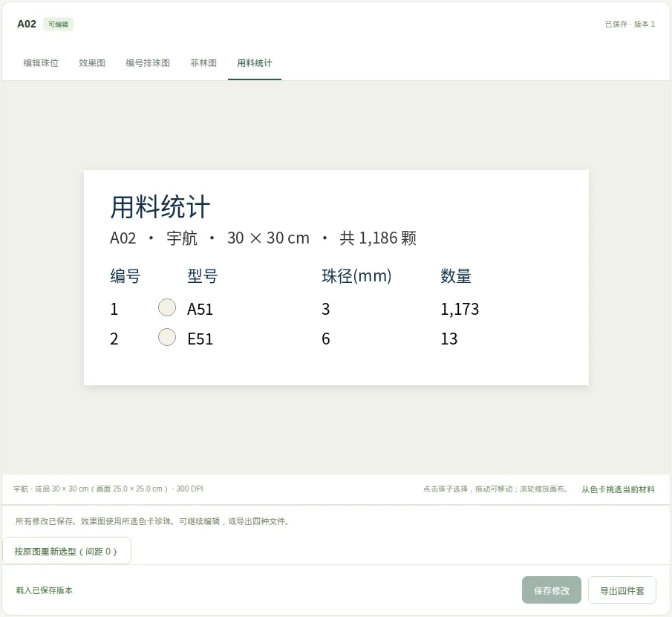Image resolution: width=672 pixels, height=617 pixels.
Task: Click the bead diameter value 3
Action: tap(326, 309)
